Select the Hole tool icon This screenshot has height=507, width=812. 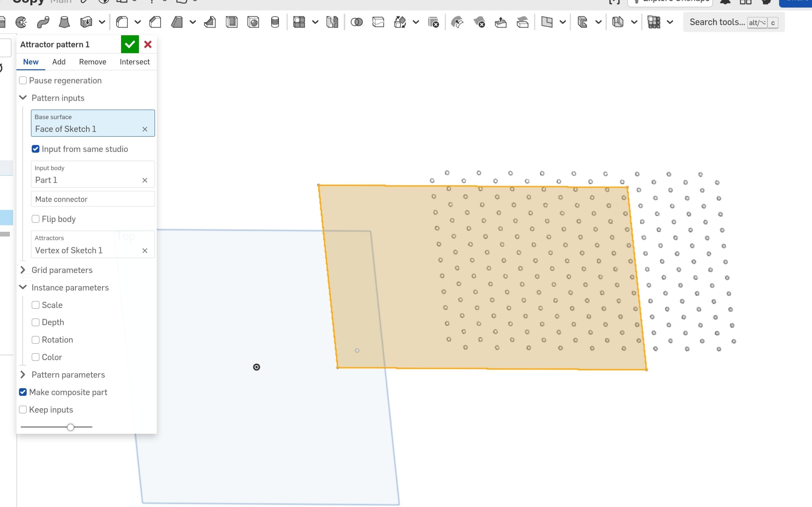coord(253,22)
